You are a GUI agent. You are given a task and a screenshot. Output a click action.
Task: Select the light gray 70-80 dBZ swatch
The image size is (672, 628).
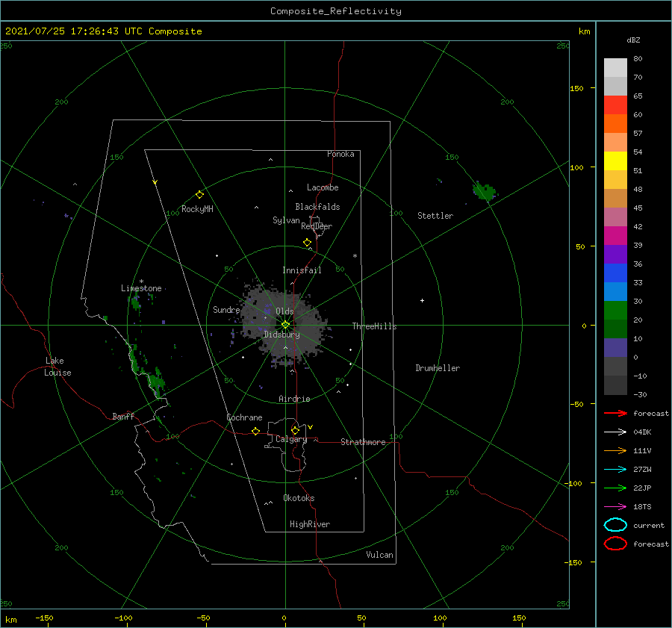click(x=615, y=68)
